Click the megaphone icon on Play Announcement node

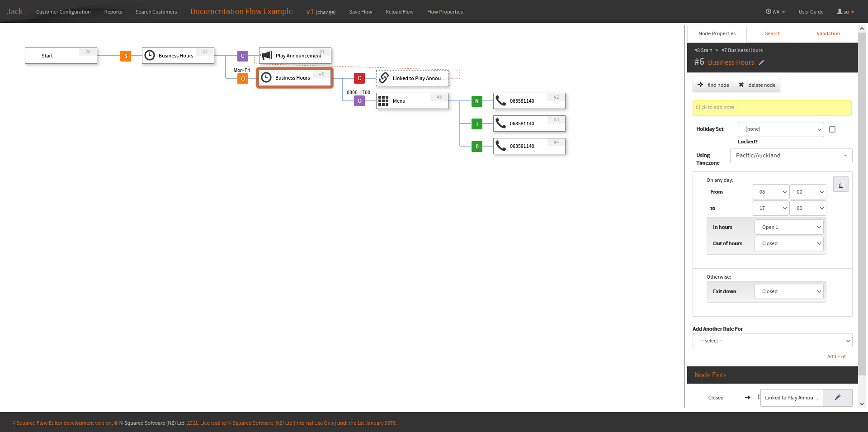click(266, 55)
